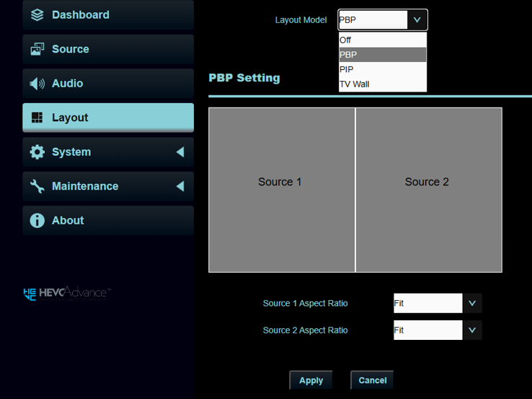Click the Maintenance wrench icon
532x399 pixels.
coord(37,186)
